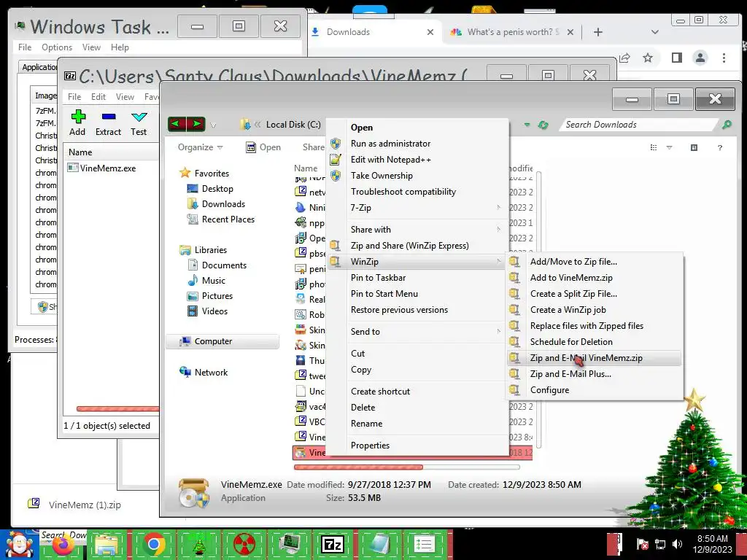Image resolution: width=747 pixels, height=560 pixels.
Task: Click Network in the navigation pane
Action: (x=211, y=372)
